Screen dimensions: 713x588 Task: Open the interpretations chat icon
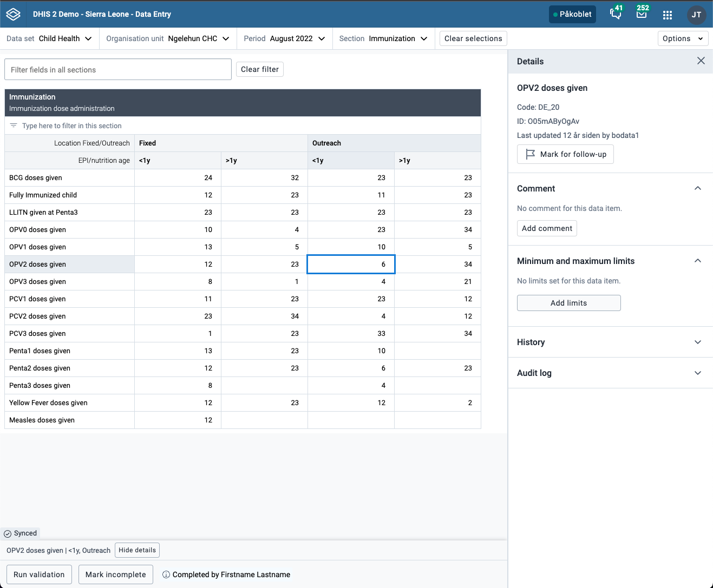pos(616,15)
